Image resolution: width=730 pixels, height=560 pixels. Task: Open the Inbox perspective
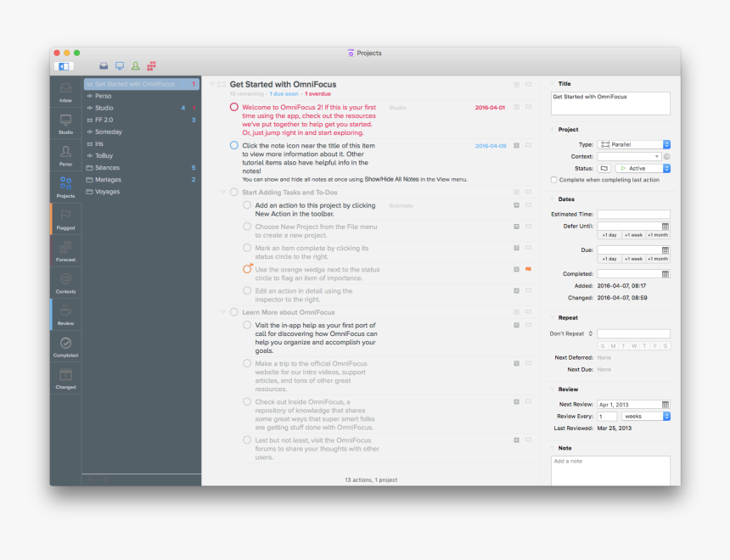[x=65, y=93]
